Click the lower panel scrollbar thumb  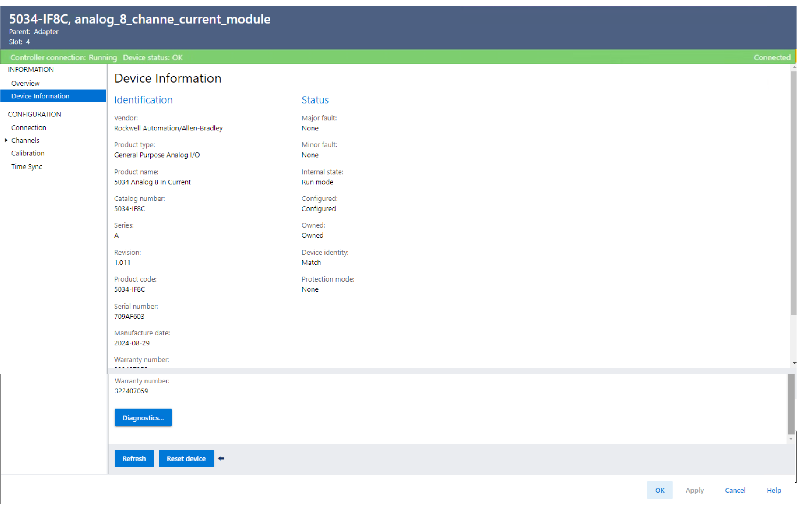tap(791, 404)
